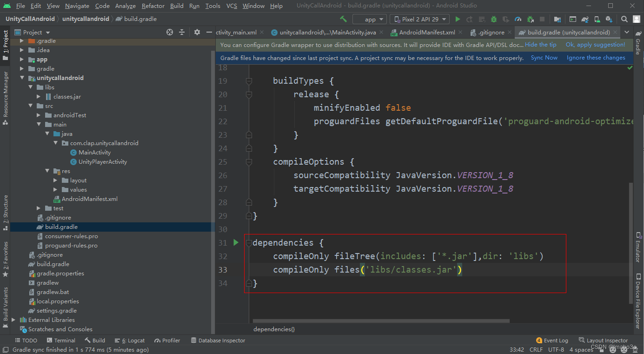The image size is (644, 354).
Task: Open the Pixel 2 API 29 device dropdown
Action: click(x=420, y=19)
